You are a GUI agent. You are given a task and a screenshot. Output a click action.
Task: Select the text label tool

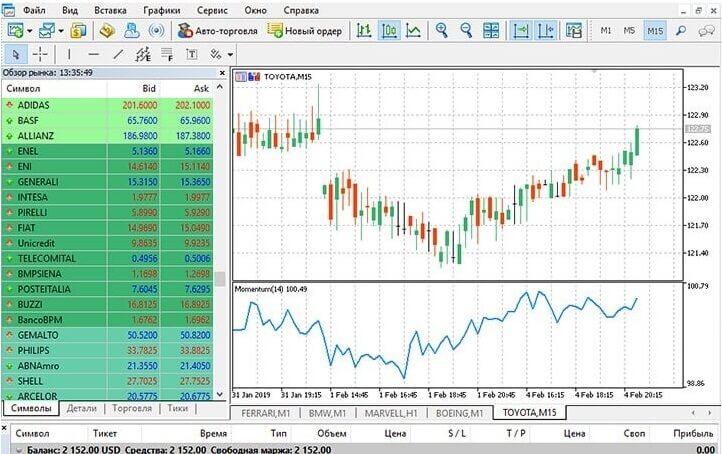tap(192, 55)
